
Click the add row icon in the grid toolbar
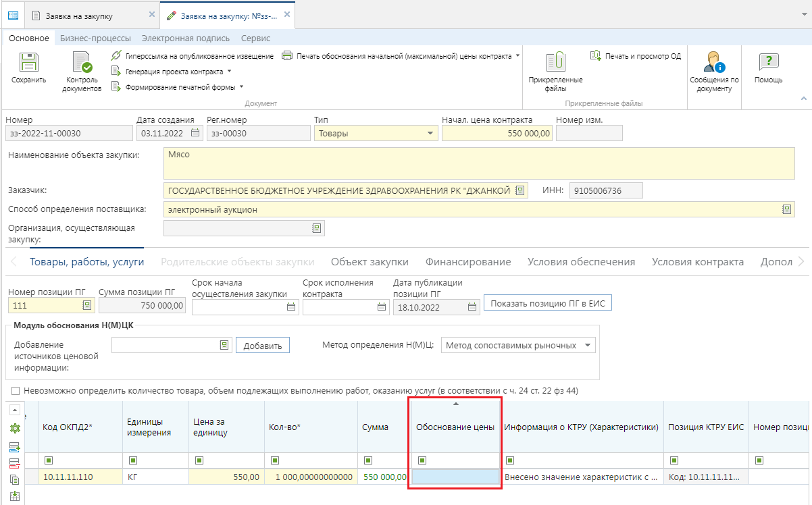pos(14,447)
